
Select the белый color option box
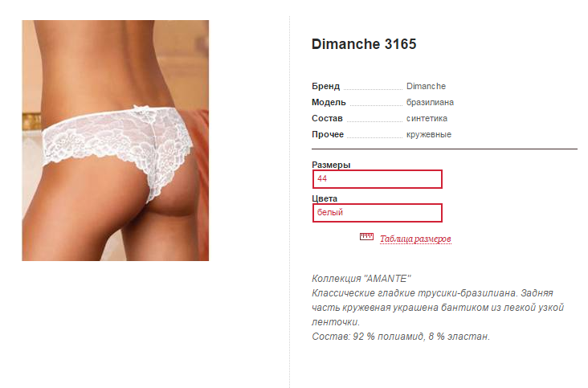(x=378, y=213)
